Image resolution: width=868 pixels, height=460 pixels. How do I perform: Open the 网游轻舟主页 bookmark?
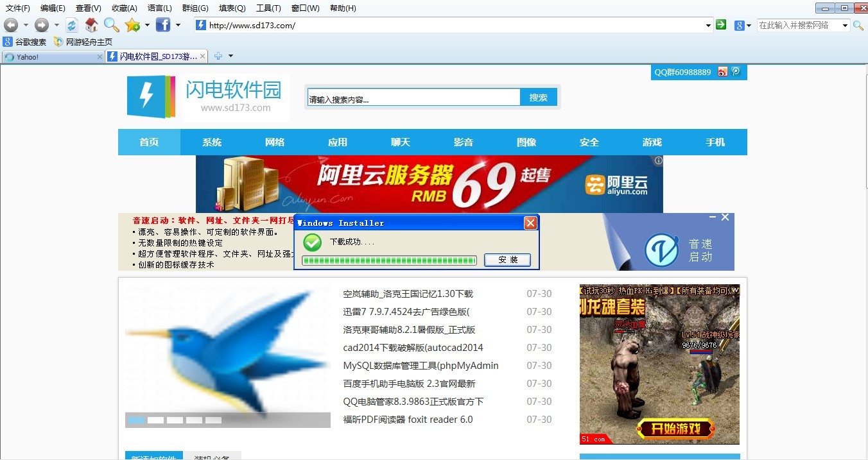coord(83,42)
